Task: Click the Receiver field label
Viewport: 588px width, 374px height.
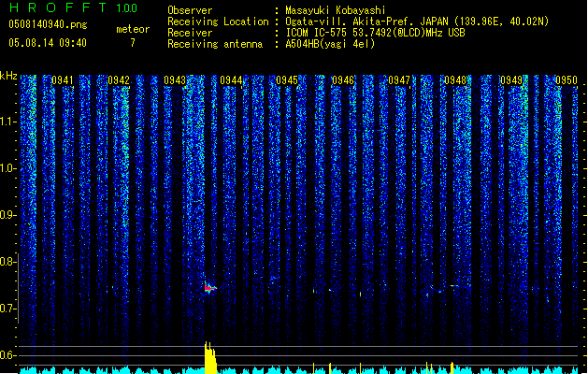Action: click(190, 33)
